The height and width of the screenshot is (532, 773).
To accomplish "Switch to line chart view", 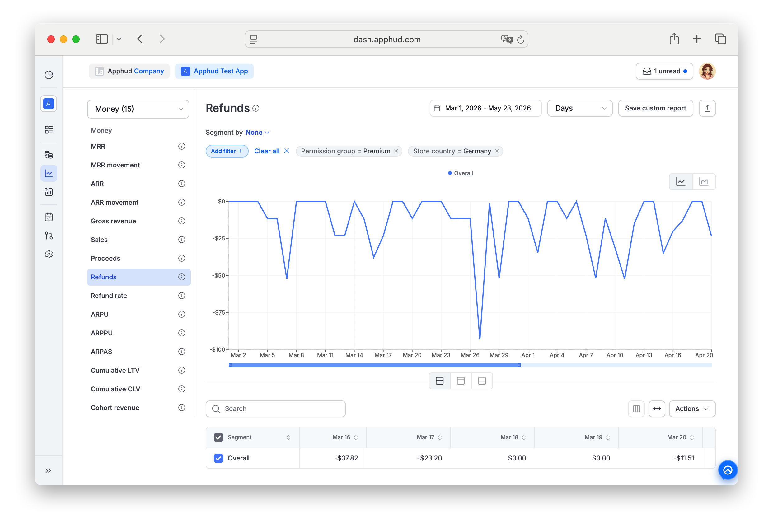I will (x=681, y=182).
